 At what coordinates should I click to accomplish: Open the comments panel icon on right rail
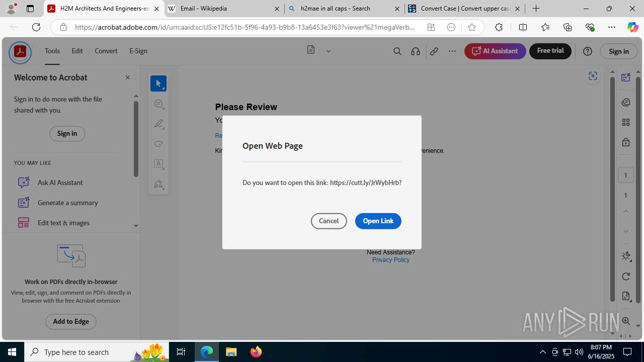point(626,102)
